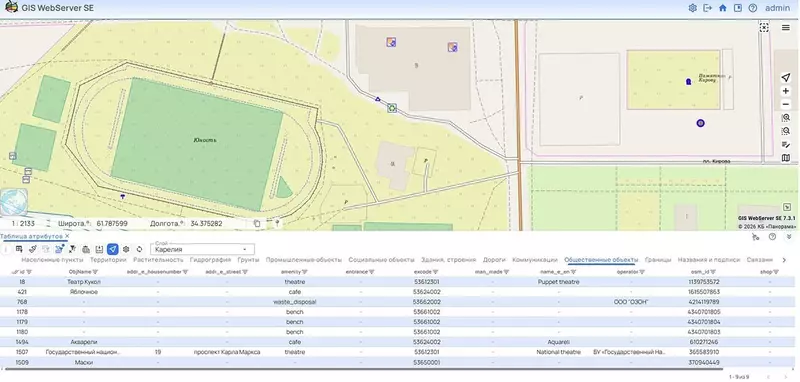Open help question mark in header
Screen dimensions: 800x382
(x=753, y=8)
